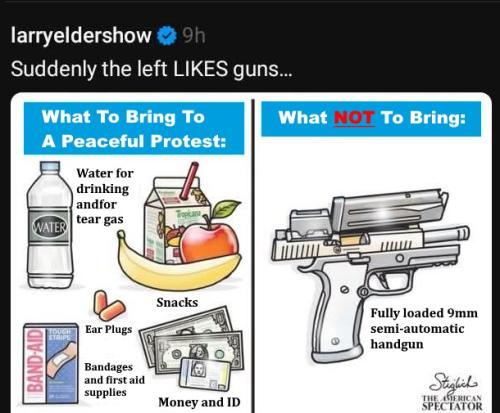
Task: Click the ID card over the money
Action: tap(205, 373)
